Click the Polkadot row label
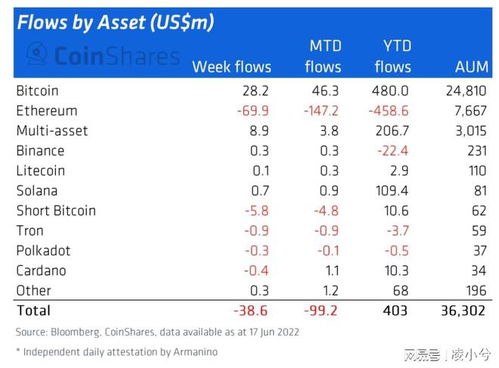 pos(43,251)
